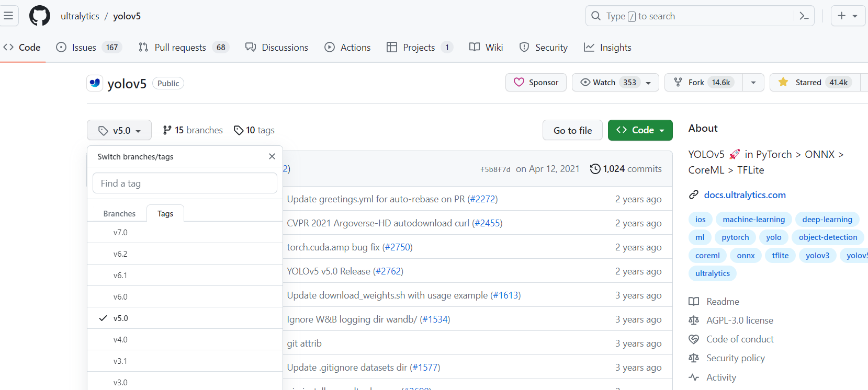Open the ultralytics owner link
The height and width of the screenshot is (390, 868).
pos(80,16)
